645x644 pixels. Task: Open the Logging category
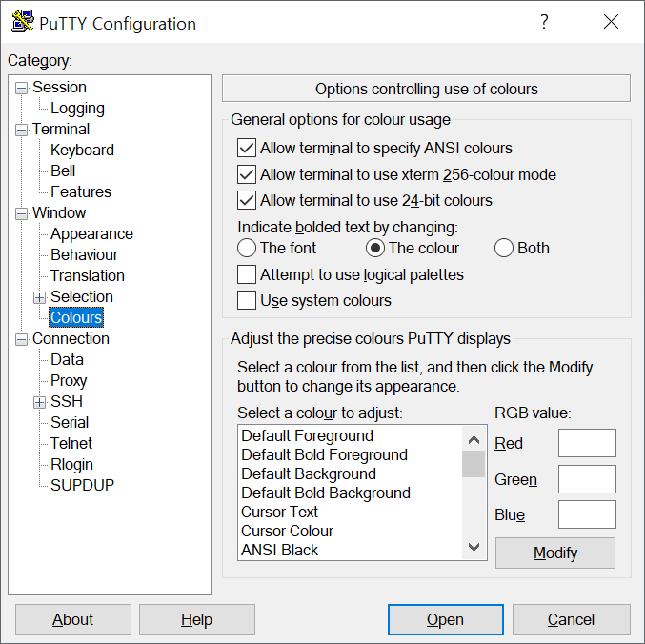tap(77, 109)
